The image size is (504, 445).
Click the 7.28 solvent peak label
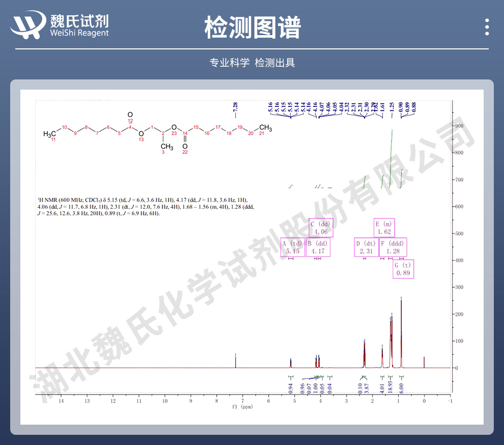coord(235,107)
